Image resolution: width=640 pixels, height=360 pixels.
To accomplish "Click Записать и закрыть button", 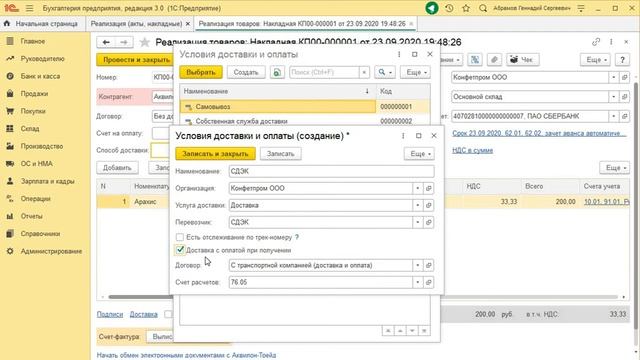I will tap(216, 154).
